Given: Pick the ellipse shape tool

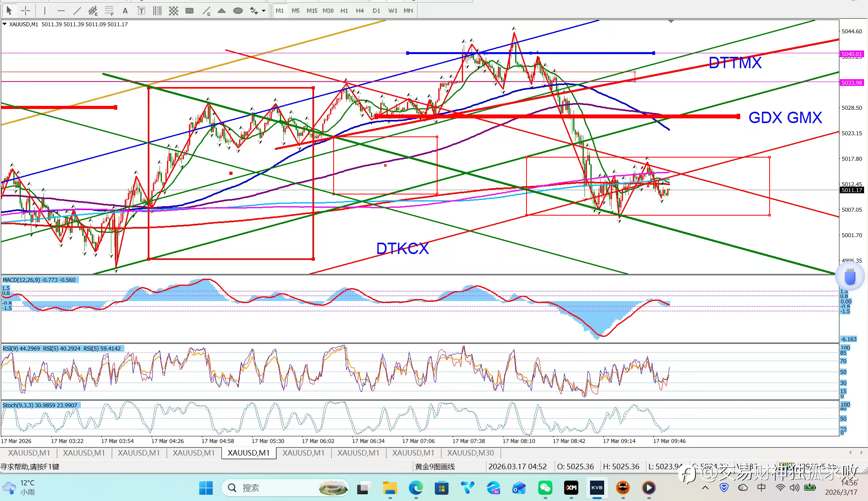Looking at the screenshot, I should click(238, 11).
